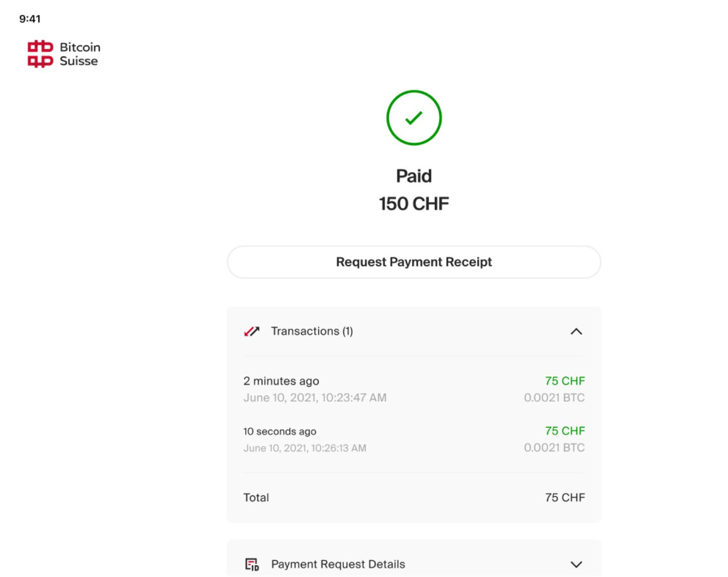The width and height of the screenshot is (728, 577).
Task: Expand Payment Request Details using chevron
Action: pos(576,564)
